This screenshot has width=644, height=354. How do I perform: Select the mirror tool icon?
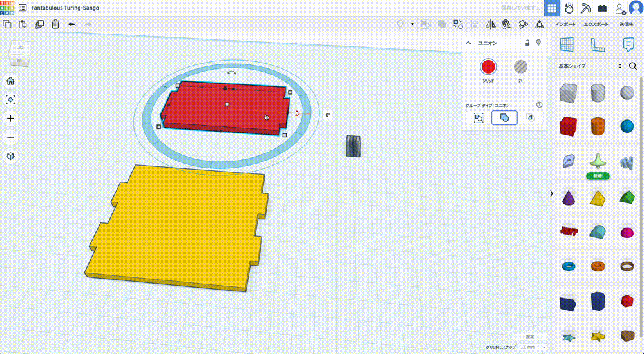(491, 25)
